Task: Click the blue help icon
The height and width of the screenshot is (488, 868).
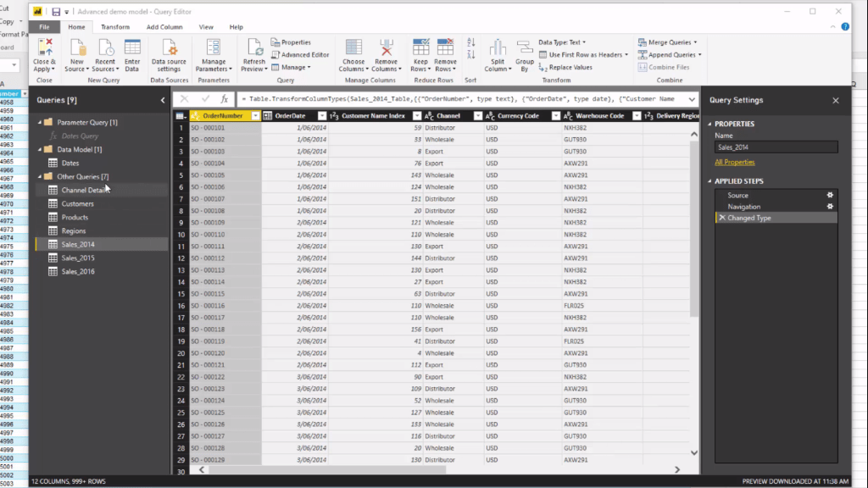Action: 845,26
